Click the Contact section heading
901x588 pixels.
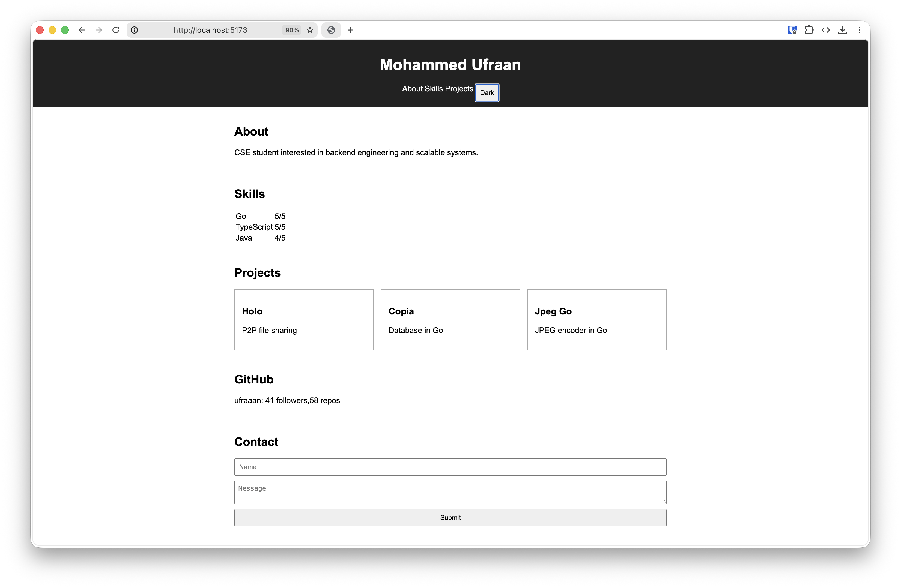[x=256, y=442]
